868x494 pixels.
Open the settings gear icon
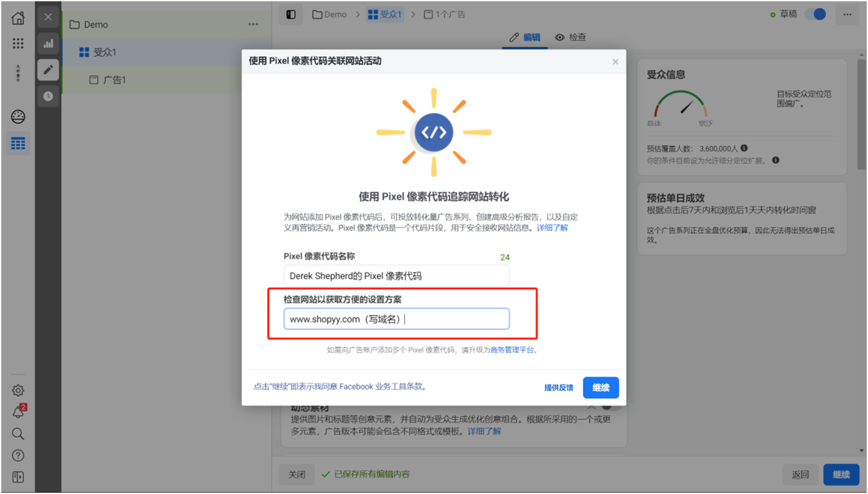(17, 390)
